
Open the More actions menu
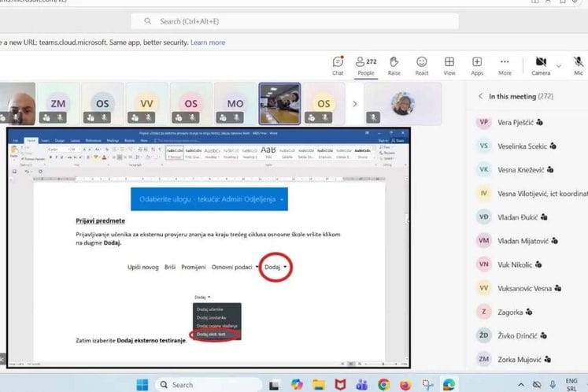coord(505,65)
